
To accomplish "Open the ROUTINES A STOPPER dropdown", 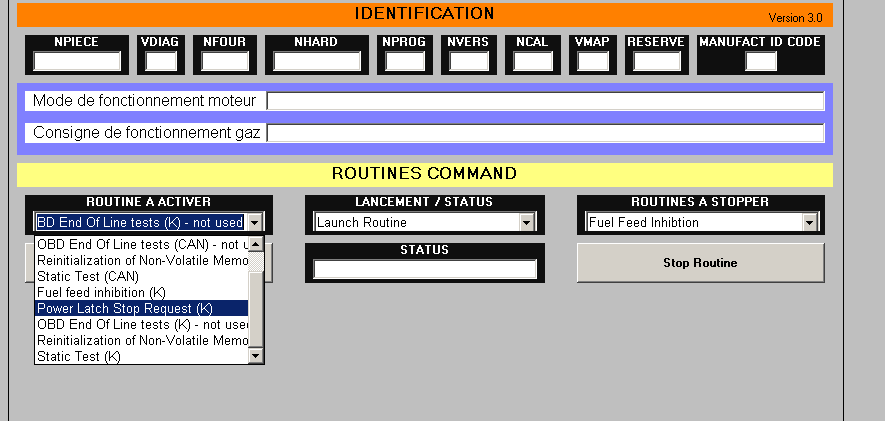I will [809, 222].
